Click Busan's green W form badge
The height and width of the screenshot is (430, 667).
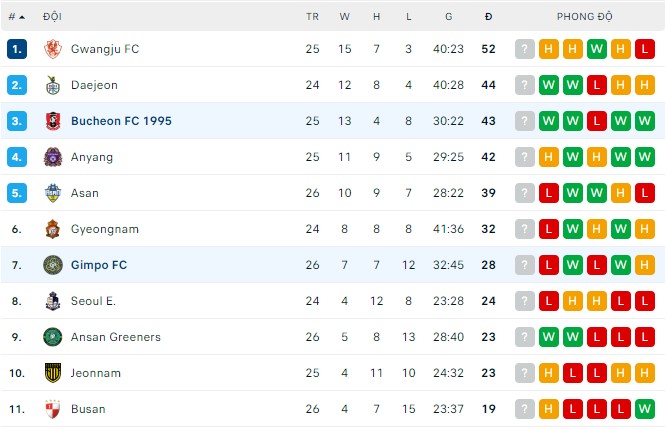(645, 409)
